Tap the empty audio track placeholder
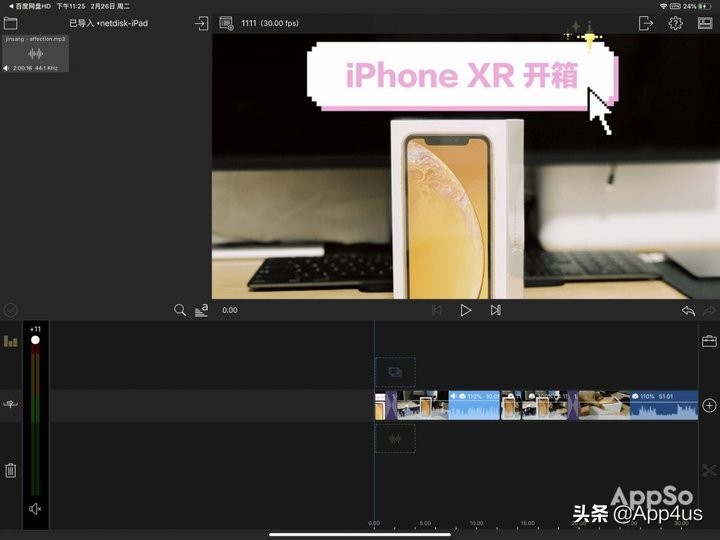This screenshot has width=720, height=540. tap(395, 439)
